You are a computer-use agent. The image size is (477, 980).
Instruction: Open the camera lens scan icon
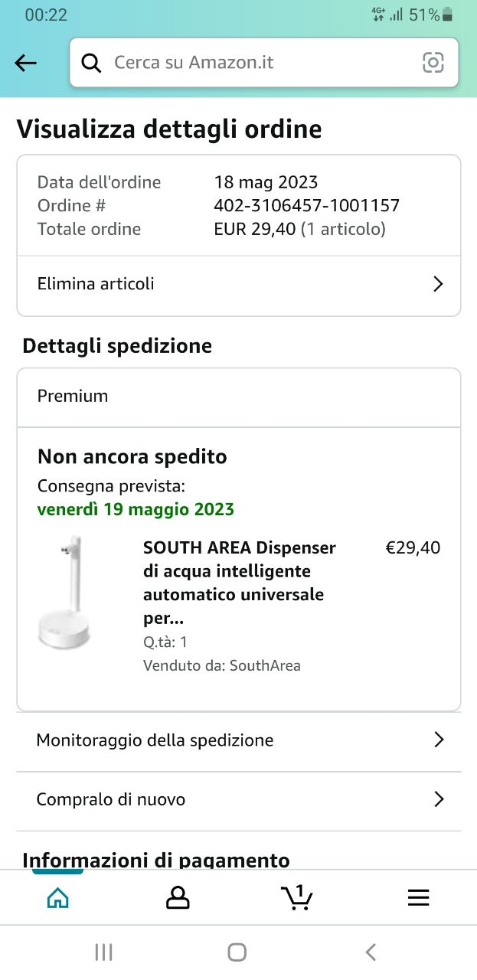[433, 63]
